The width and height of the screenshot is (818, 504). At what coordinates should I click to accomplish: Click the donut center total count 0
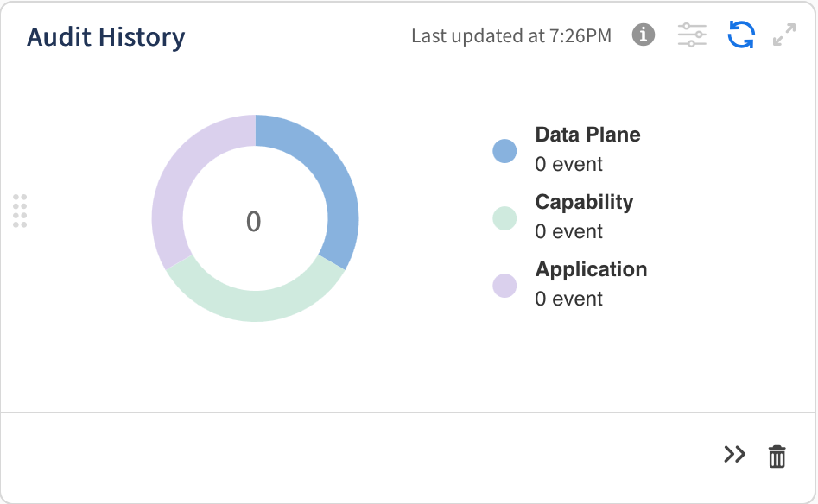[253, 222]
